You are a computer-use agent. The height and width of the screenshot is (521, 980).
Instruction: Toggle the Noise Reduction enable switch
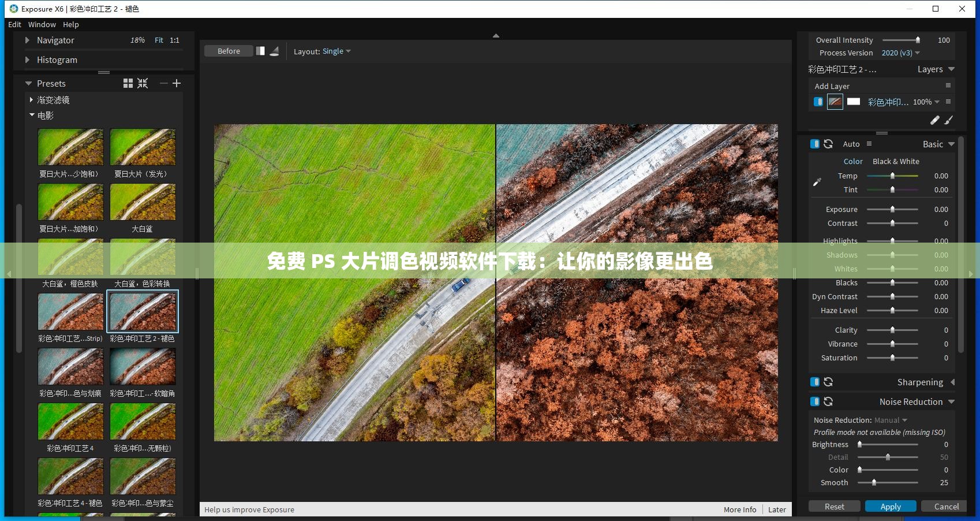(x=815, y=401)
